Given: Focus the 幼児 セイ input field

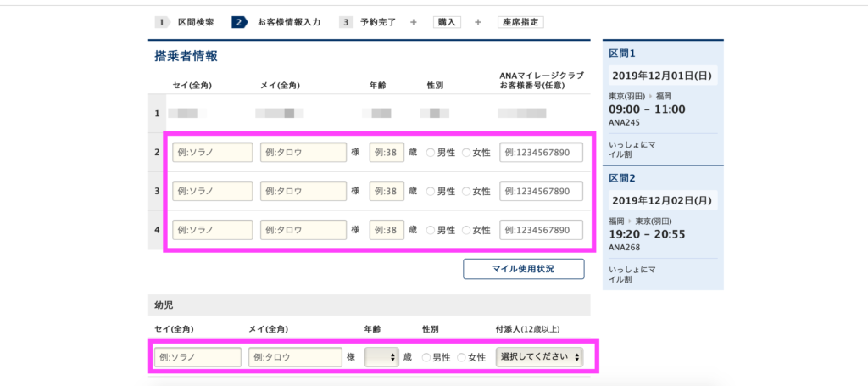Looking at the screenshot, I should pos(198,358).
